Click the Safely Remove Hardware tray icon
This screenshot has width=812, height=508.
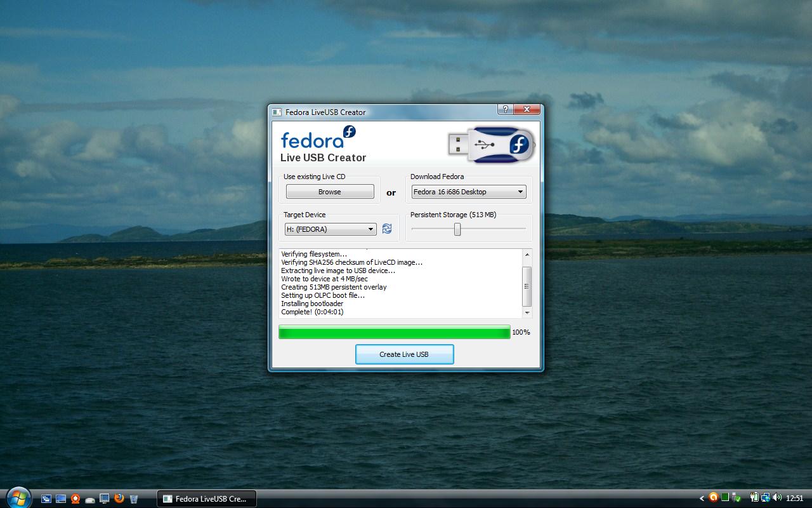(x=736, y=498)
